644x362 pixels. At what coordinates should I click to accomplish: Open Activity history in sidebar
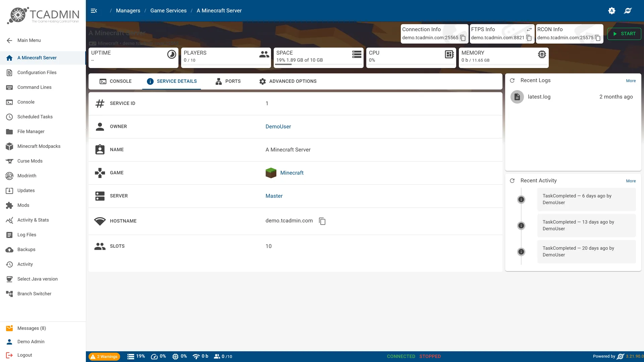click(43, 264)
